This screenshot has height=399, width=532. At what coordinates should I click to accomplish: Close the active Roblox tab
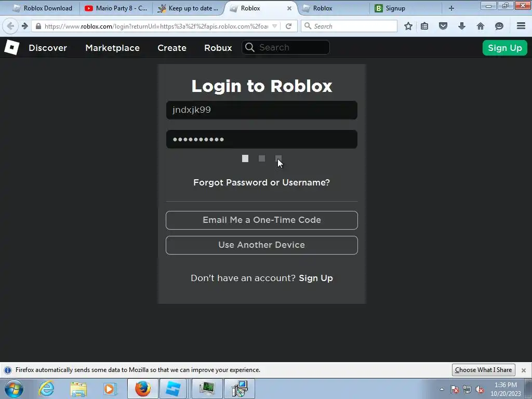tap(289, 8)
